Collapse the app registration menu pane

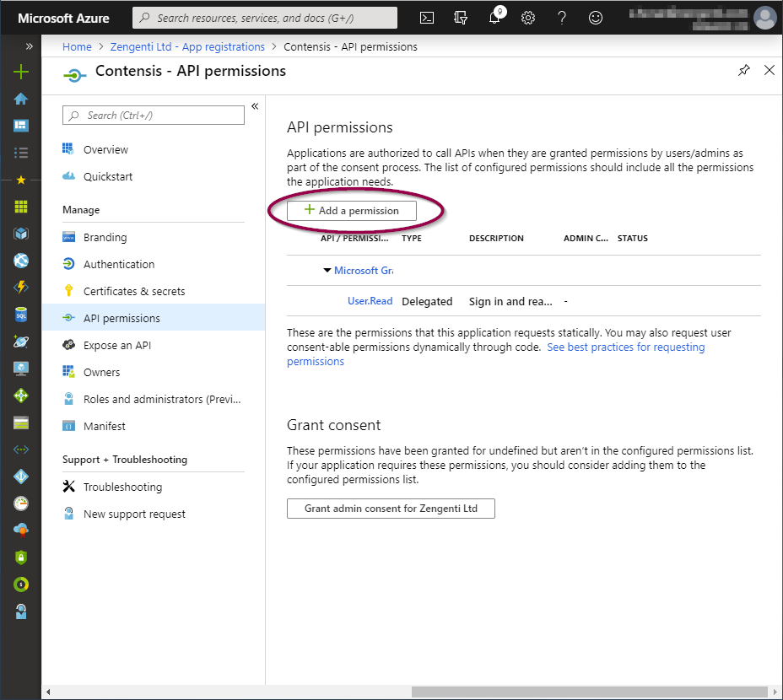click(255, 106)
